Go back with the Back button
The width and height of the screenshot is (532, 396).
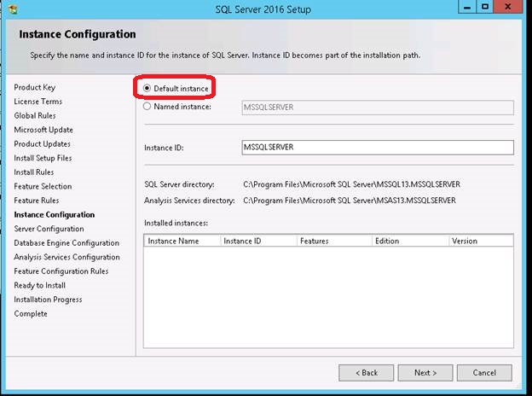pyautogui.click(x=366, y=373)
